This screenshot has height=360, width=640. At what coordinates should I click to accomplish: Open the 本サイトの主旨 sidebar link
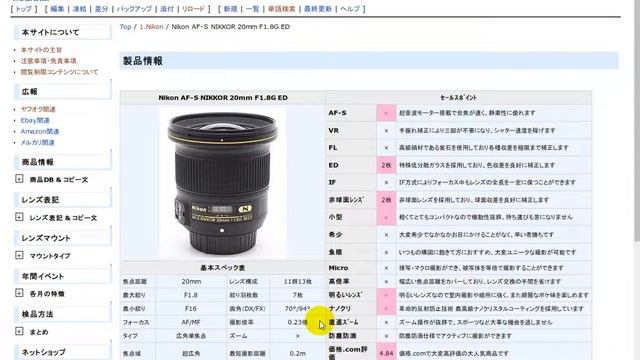[x=41, y=50]
